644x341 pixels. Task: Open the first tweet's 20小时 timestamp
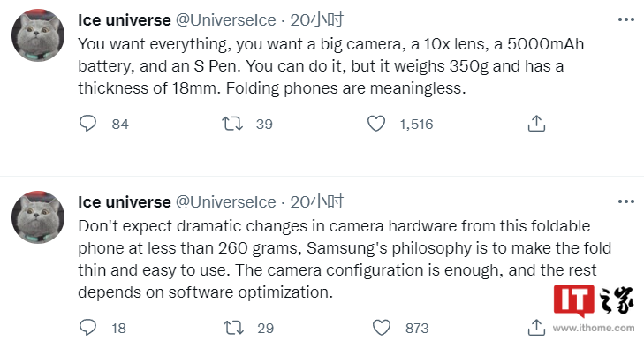[x=316, y=19]
